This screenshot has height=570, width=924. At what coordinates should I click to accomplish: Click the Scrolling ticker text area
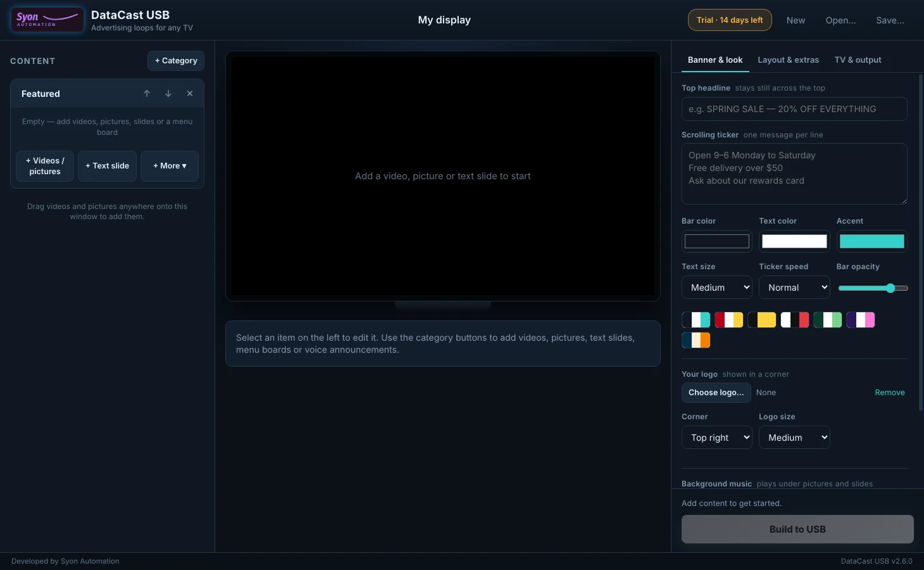click(x=794, y=174)
